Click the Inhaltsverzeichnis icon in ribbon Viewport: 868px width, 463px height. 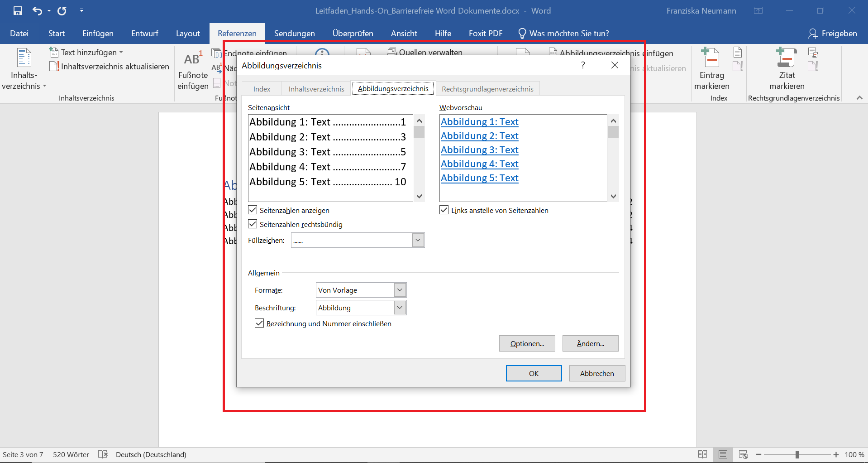tap(24, 59)
